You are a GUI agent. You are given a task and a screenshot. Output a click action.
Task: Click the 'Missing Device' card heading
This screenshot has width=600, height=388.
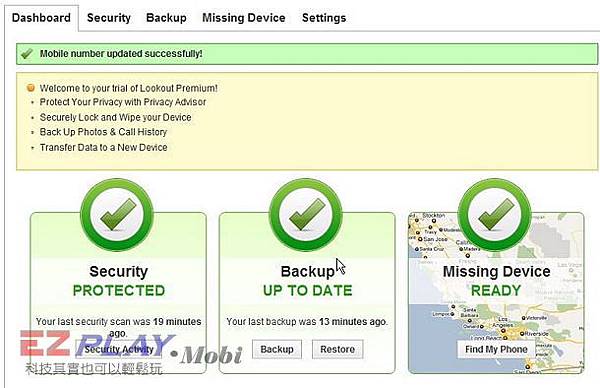(x=496, y=271)
